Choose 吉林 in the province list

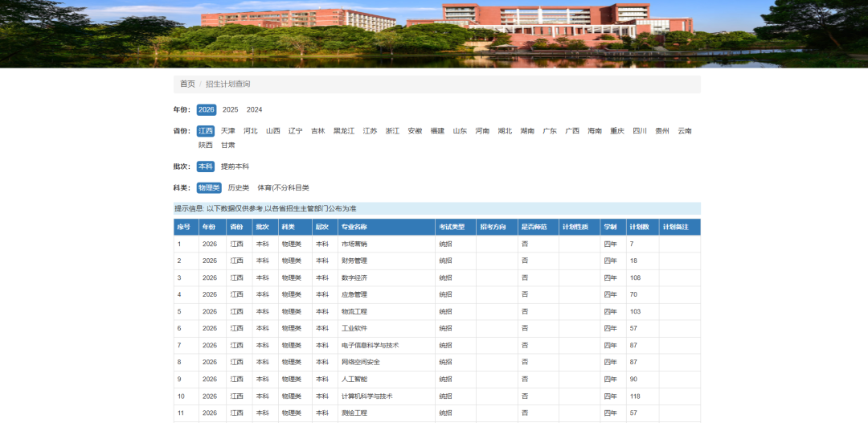pyautogui.click(x=317, y=131)
